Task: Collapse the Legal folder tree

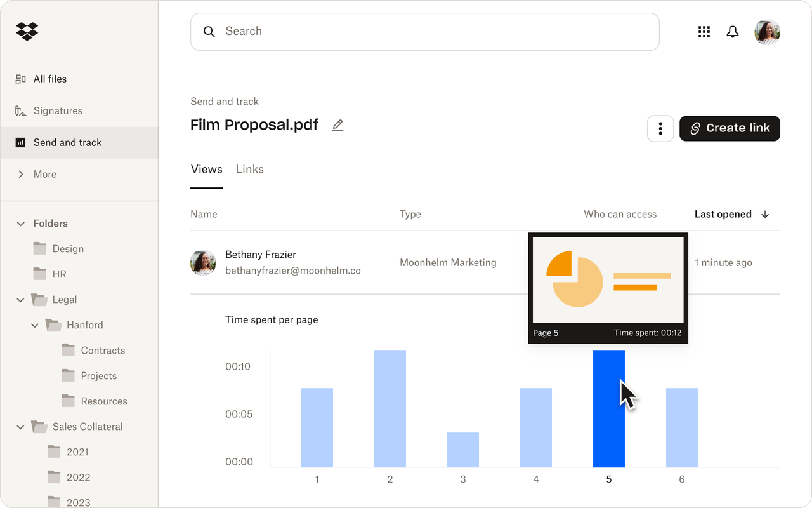Action: pyautogui.click(x=20, y=299)
